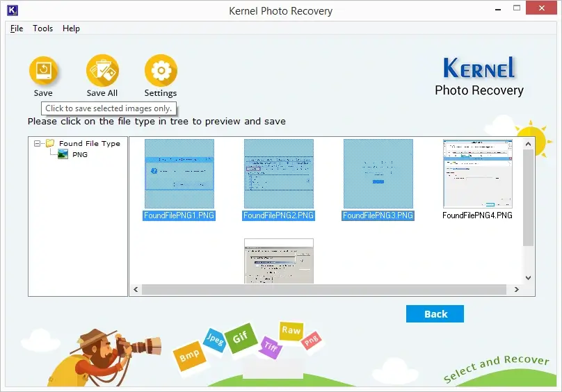Click the Save icon
This screenshot has width=562, height=392.
coord(43,72)
